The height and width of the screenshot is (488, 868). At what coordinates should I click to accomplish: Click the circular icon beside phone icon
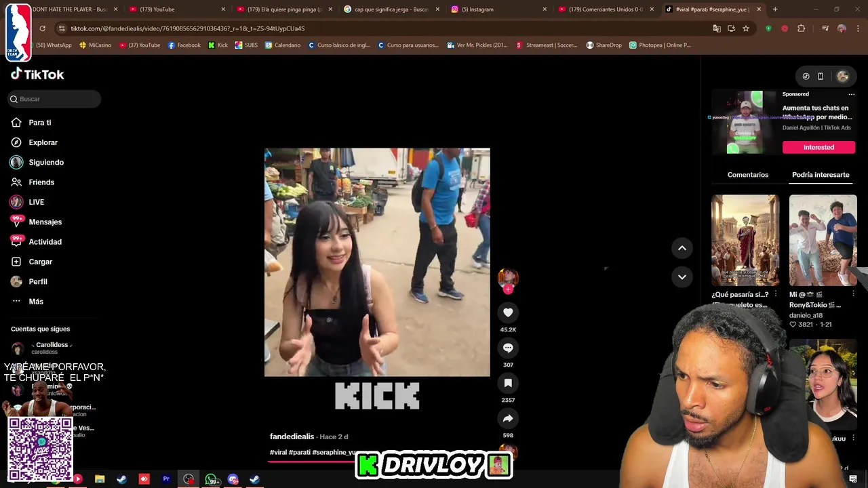tap(806, 77)
